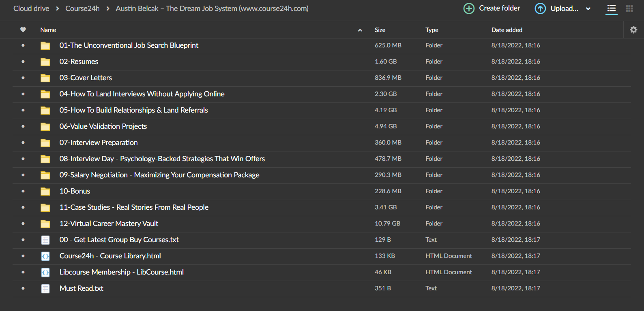The image size is (644, 311).
Task: Click the Must Read.txt file icon
Action: point(45,289)
